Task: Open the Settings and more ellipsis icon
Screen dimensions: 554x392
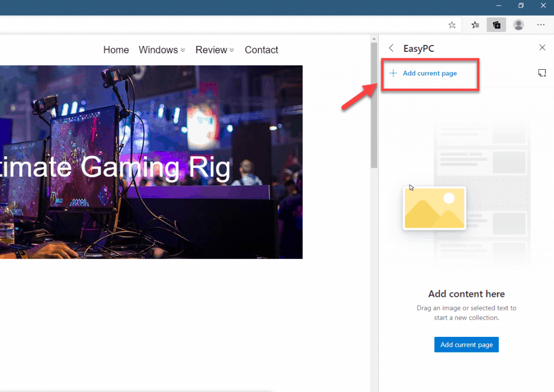Action: [x=540, y=25]
